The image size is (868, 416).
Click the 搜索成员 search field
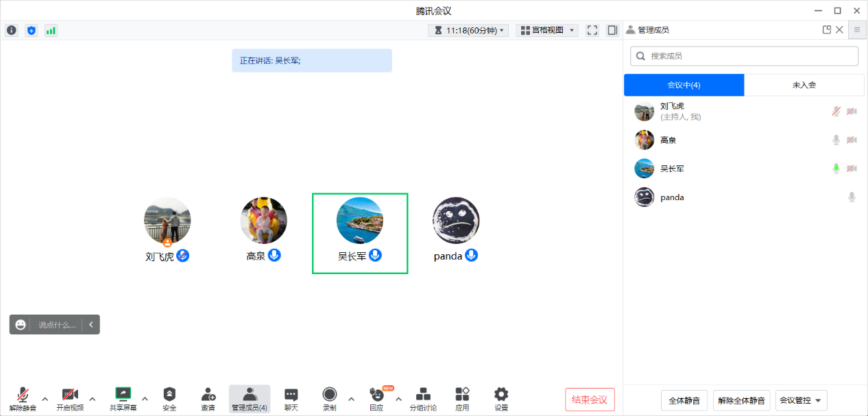click(x=744, y=56)
